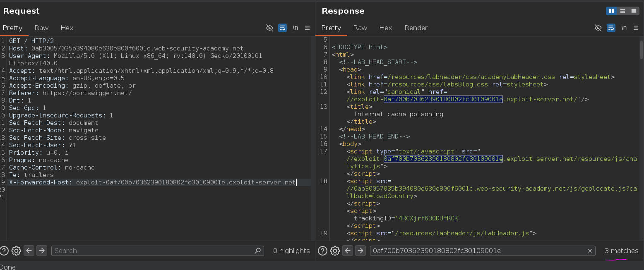The image size is (644, 270).
Task: Click the geolocate.js script src line
Action: pos(491,189)
